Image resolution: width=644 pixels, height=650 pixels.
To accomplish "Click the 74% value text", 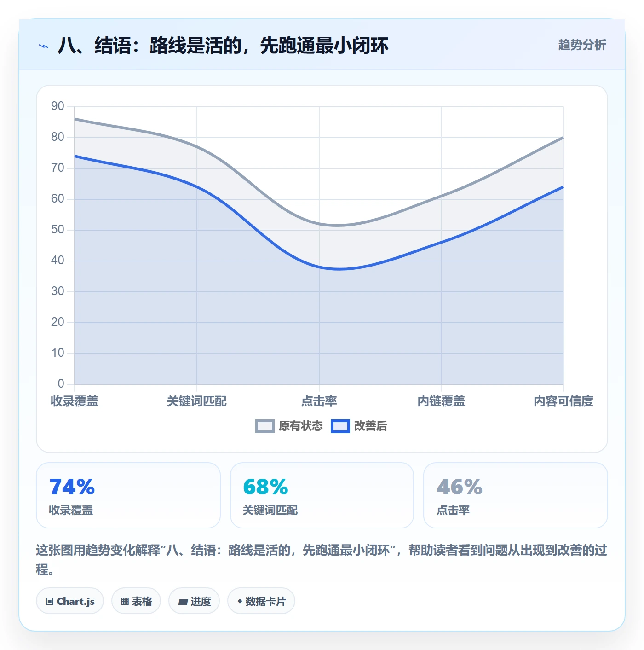I will 72,487.
